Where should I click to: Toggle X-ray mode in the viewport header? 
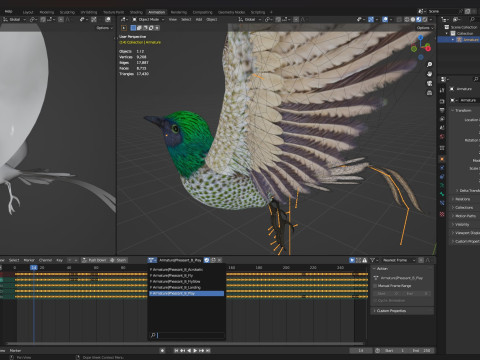399,20
